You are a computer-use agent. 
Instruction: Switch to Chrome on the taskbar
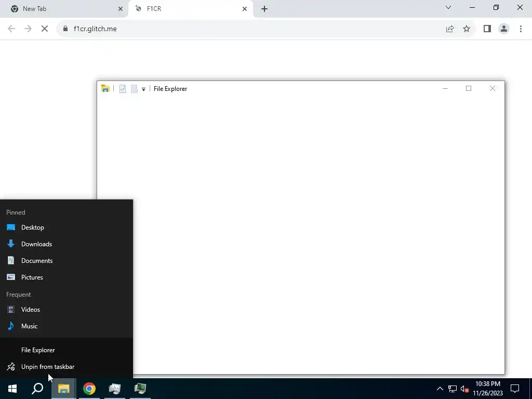pyautogui.click(x=89, y=389)
